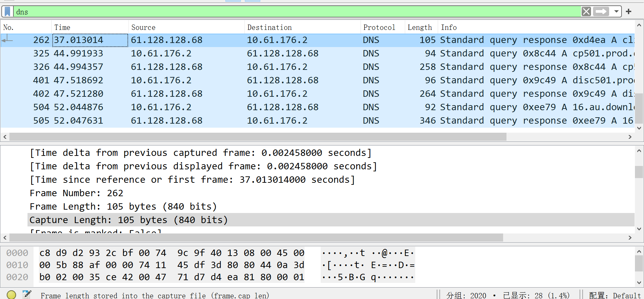The height and width of the screenshot is (299, 644).
Task: Sort packets by Destination column header
Action: pyautogui.click(x=303, y=27)
